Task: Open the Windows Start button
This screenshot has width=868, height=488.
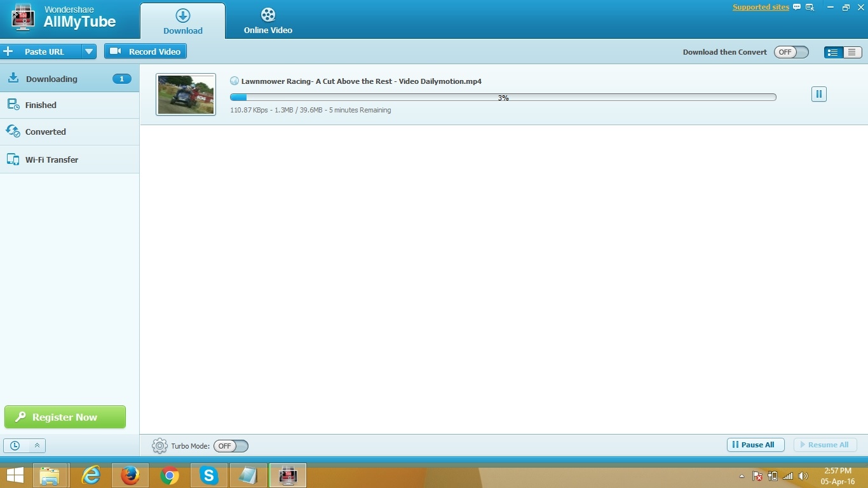Action: click(15, 475)
